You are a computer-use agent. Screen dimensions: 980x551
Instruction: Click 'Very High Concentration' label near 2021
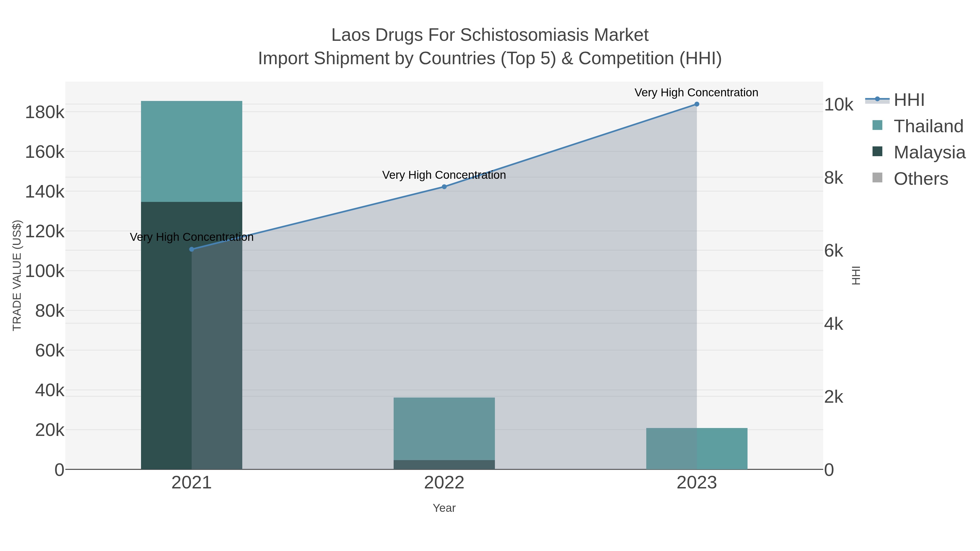[x=192, y=237]
